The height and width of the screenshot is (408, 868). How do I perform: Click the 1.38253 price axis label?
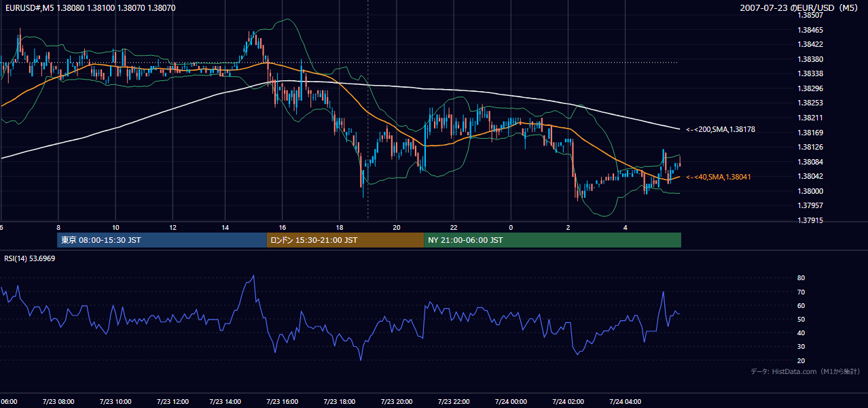click(x=810, y=103)
